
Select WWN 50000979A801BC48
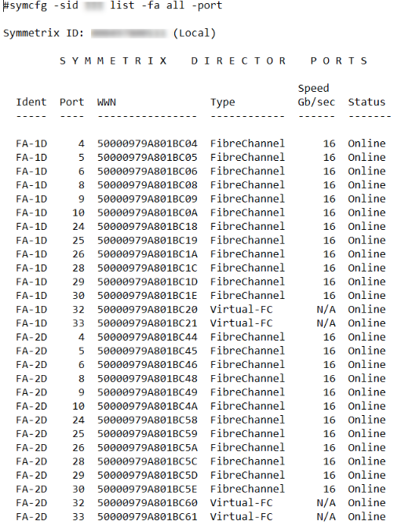tap(148, 378)
